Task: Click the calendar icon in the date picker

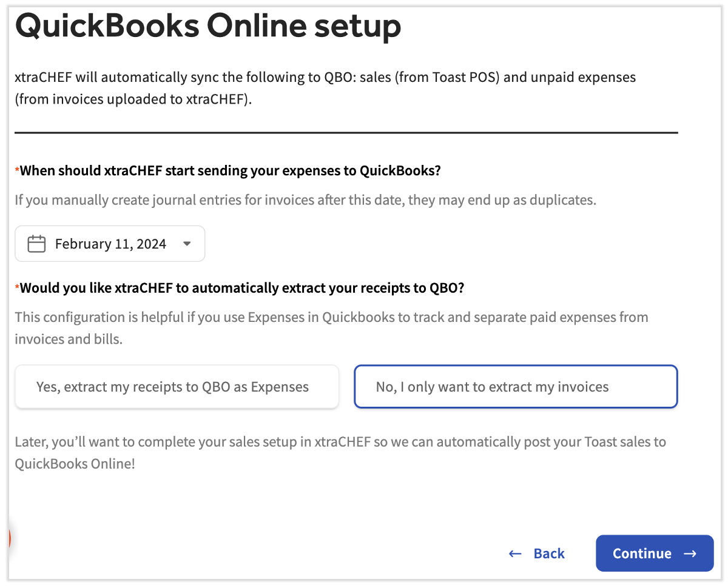Action: click(37, 244)
